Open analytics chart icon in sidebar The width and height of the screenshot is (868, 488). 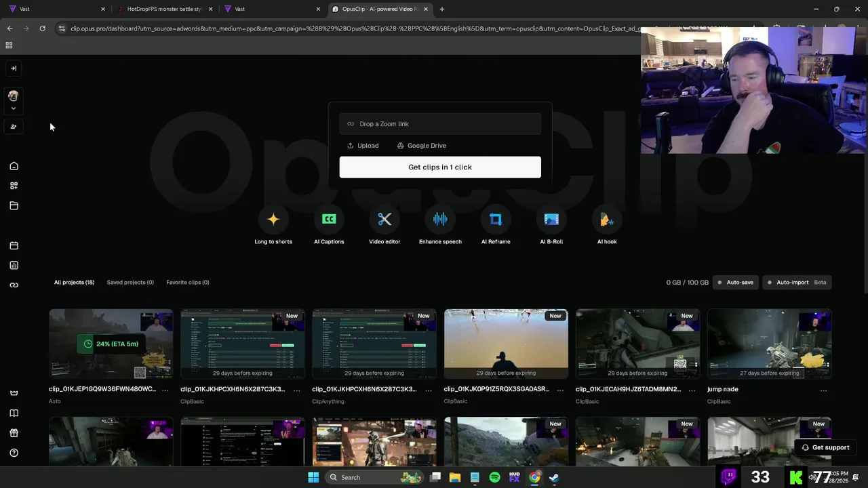pos(14,265)
